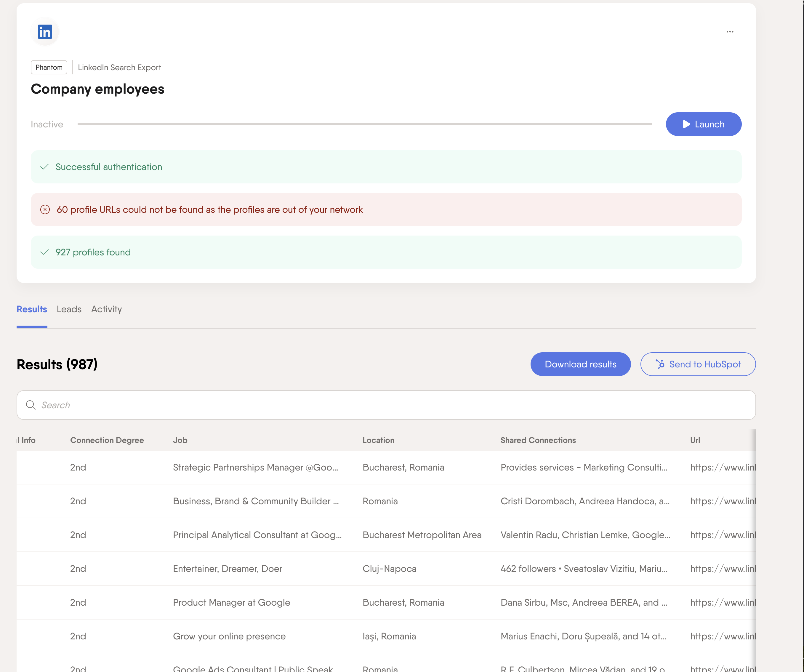Image resolution: width=804 pixels, height=672 pixels.
Task: Open the Product Manager at Google row
Action: click(386, 602)
